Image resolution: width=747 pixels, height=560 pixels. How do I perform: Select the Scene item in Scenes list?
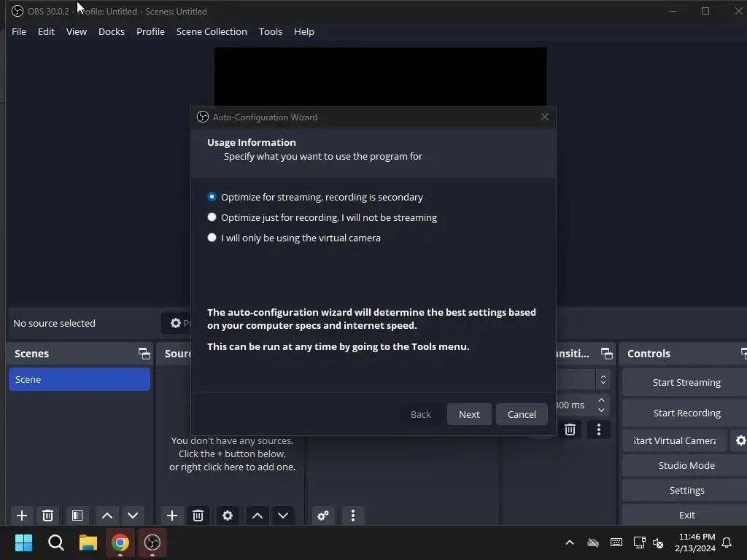80,379
